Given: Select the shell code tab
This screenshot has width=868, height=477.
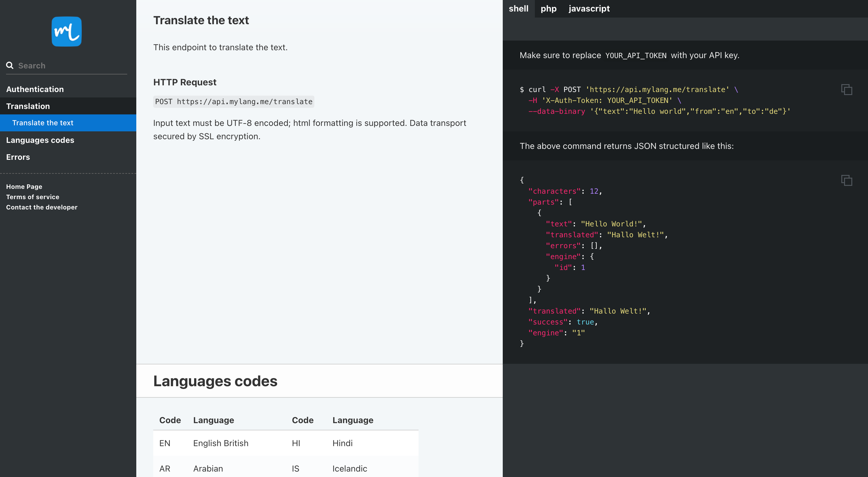Looking at the screenshot, I should [518, 8].
